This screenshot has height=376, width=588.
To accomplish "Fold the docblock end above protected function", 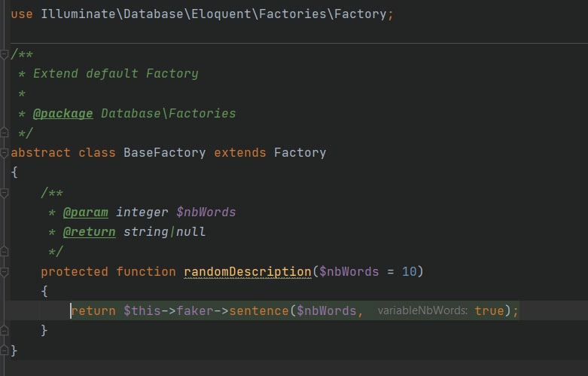I will (x=4, y=251).
